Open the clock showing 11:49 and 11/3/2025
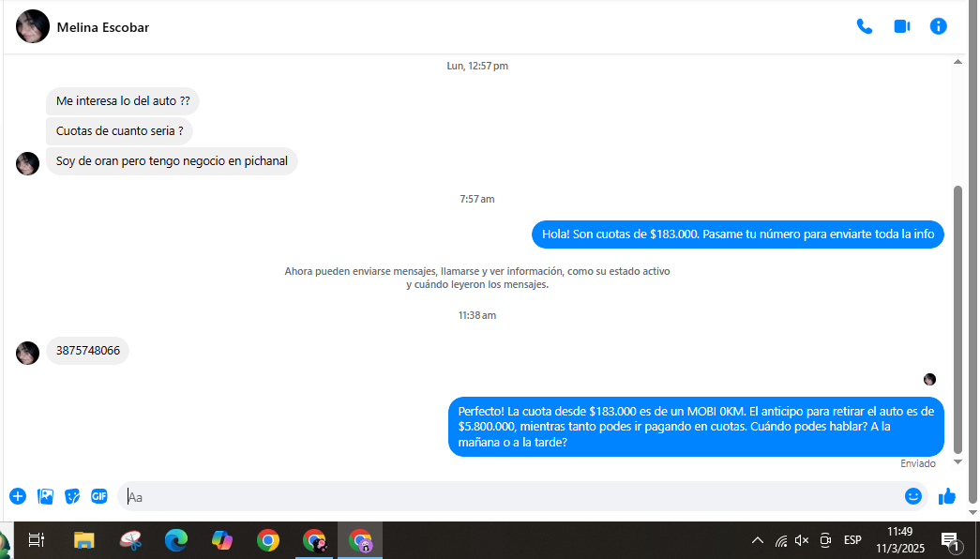980x559 pixels. point(900,540)
